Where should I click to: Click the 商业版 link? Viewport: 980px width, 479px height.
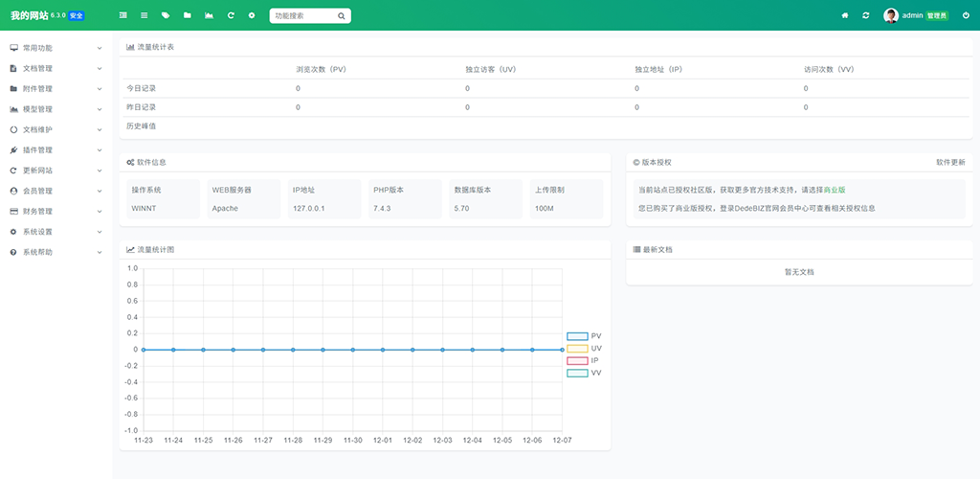point(835,190)
